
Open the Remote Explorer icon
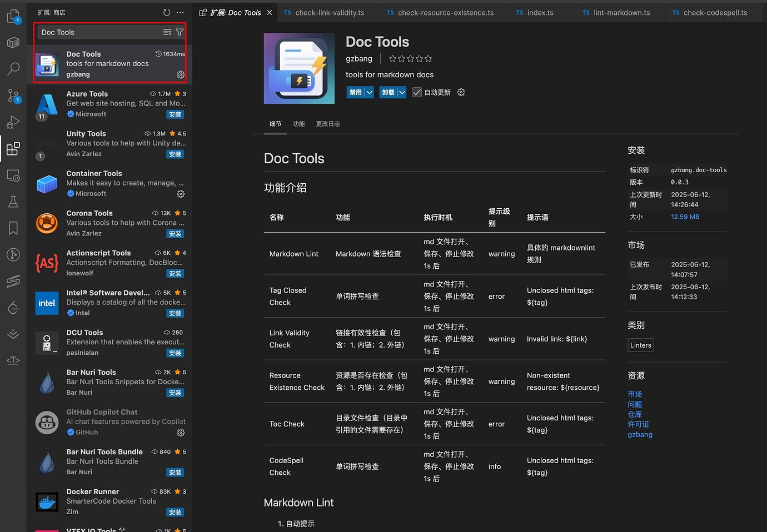pyautogui.click(x=13, y=175)
